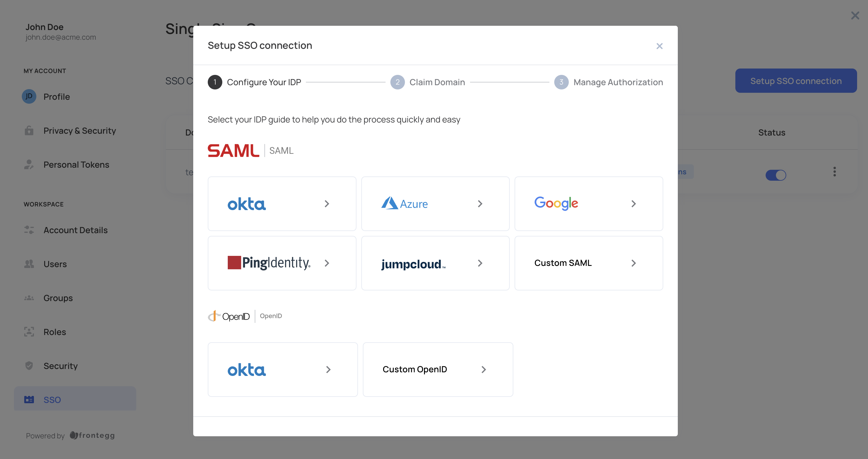Click the JD profile avatar

click(x=29, y=96)
